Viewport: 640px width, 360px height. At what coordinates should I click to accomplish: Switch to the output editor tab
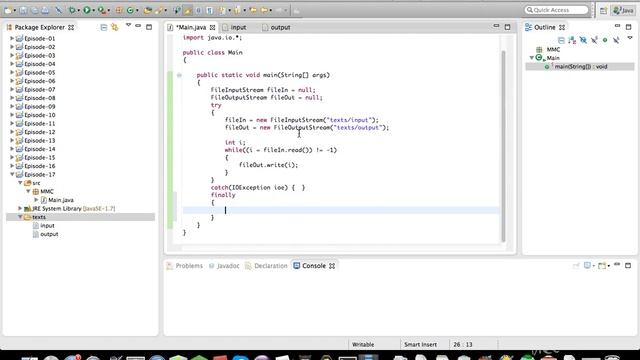coord(277,27)
